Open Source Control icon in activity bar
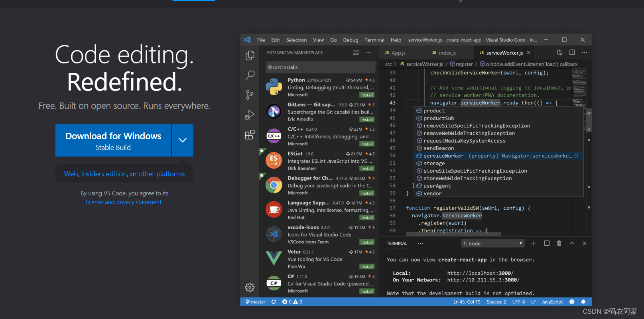 click(x=250, y=95)
